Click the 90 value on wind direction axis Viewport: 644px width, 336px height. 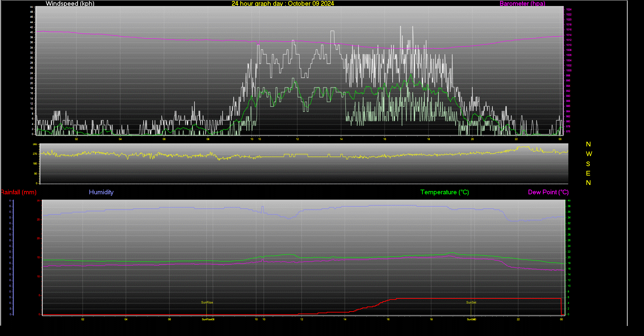(x=35, y=174)
